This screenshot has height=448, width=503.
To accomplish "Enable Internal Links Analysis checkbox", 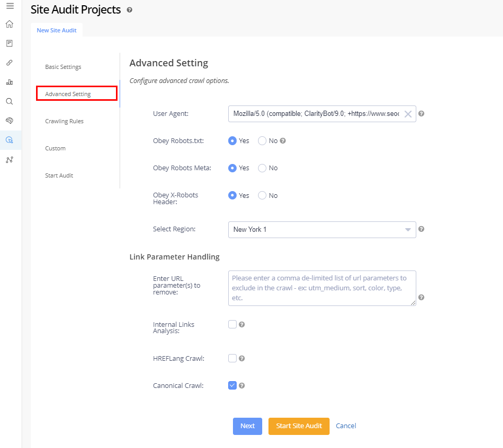I will coord(232,324).
